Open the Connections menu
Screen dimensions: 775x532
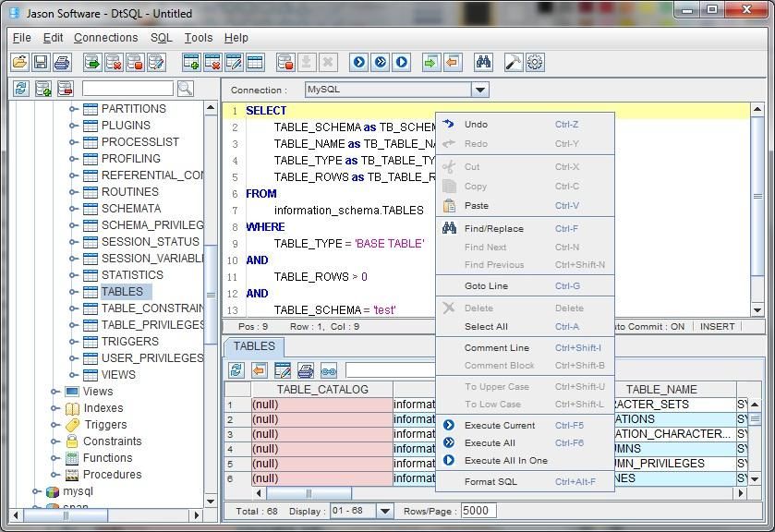104,38
